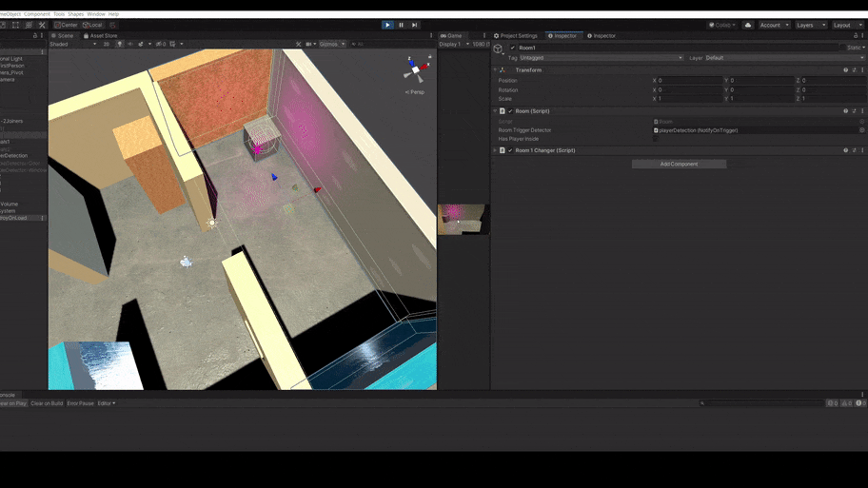The width and height of the screenshot is (868, 488).
Task: Open the Static dropdown arrow
Action: point(863,48)
